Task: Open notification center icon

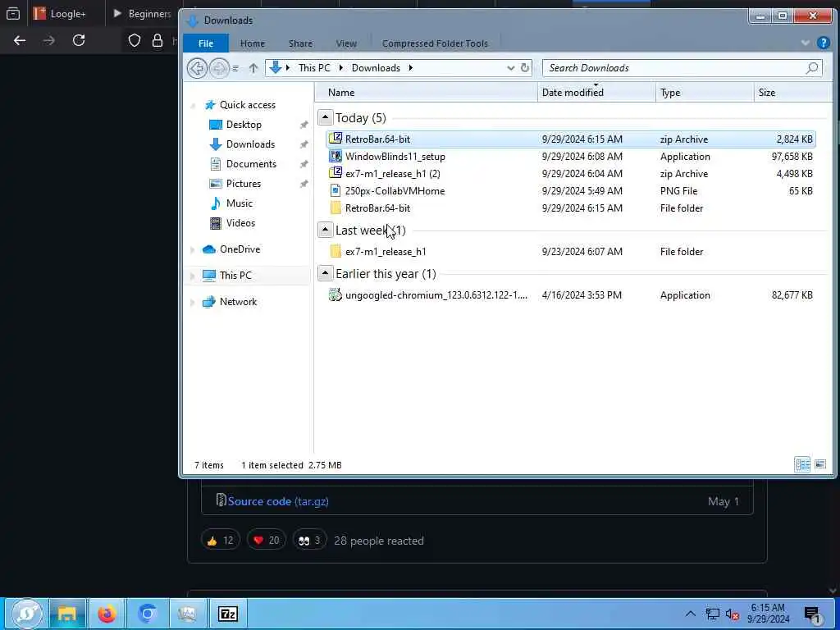Action: click(x=813, y=614)
